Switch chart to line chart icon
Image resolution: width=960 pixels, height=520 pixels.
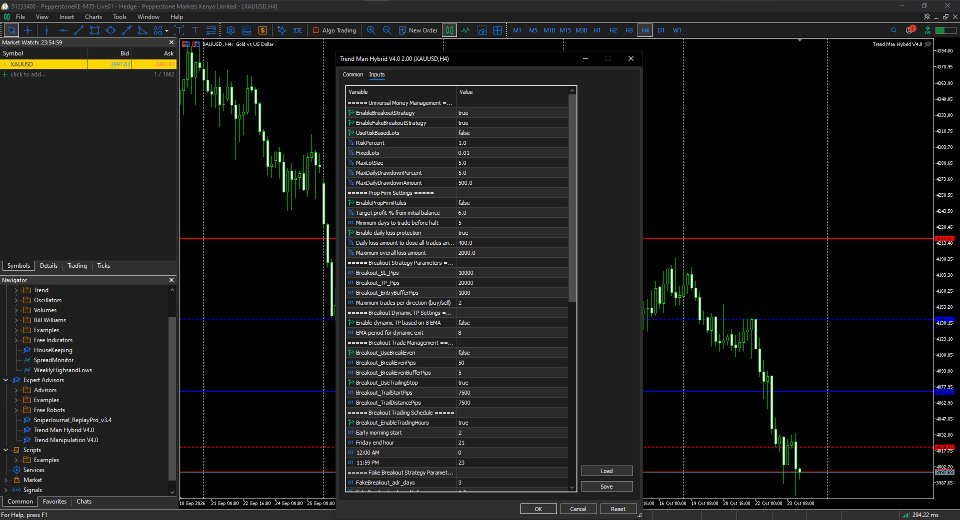pos(466,30)
